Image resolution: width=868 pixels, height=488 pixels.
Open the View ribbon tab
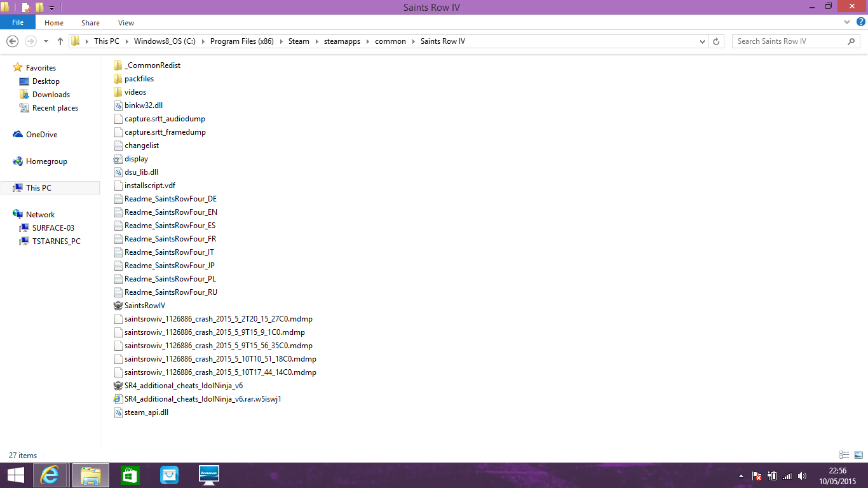pos(126,23)
